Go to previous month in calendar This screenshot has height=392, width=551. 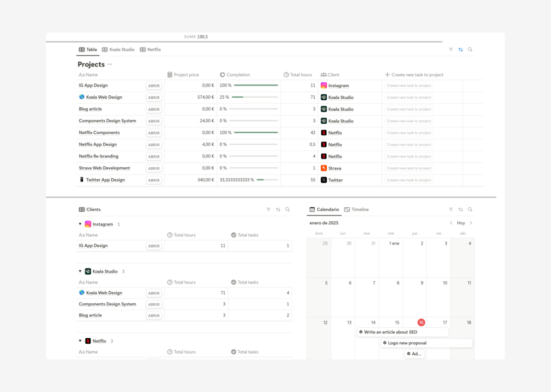pos(451,223)
